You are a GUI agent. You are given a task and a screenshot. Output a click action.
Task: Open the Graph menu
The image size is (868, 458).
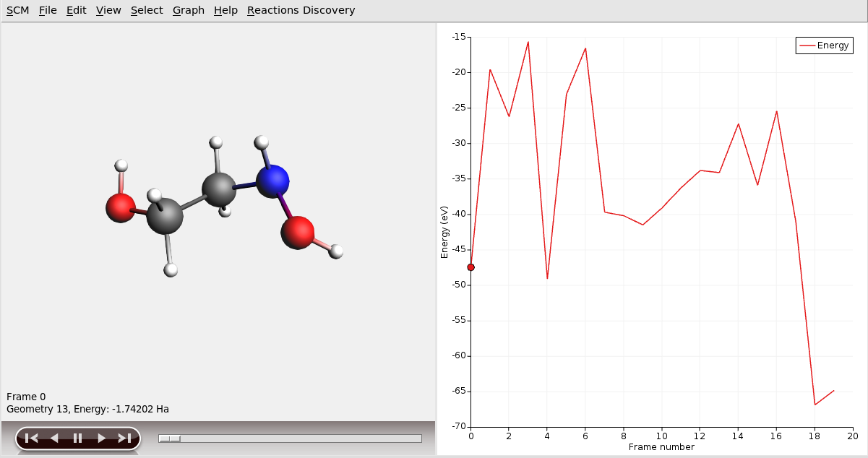coord(189,10)
